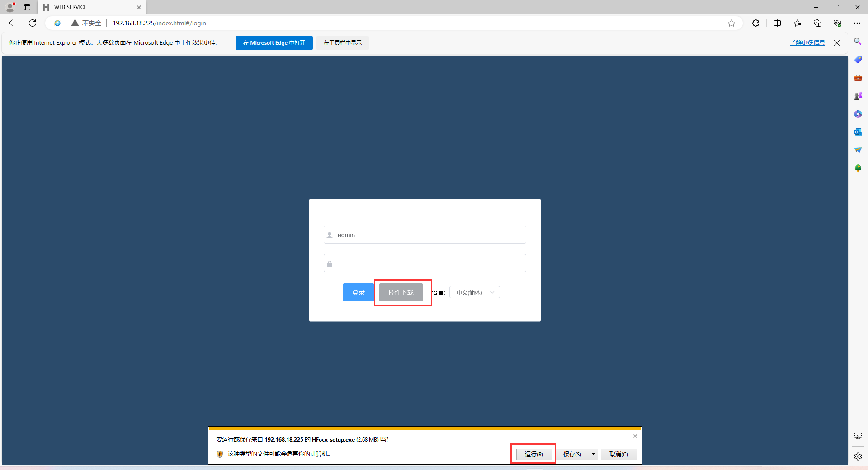Open the Edge settings and more menu
Screen dimensions: 868x470
click(x=857, y=23)
